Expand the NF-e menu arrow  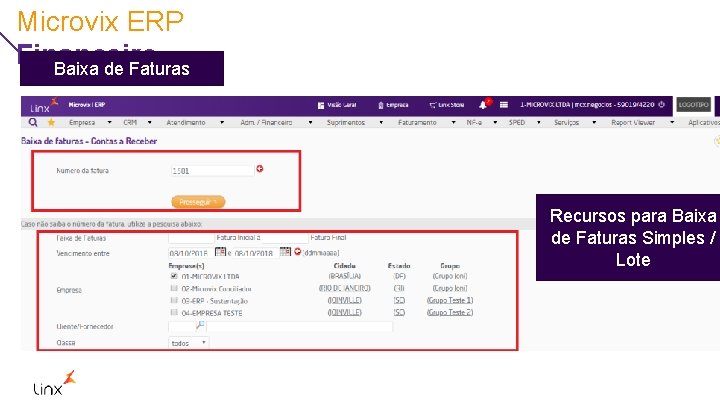click(495, 123)
